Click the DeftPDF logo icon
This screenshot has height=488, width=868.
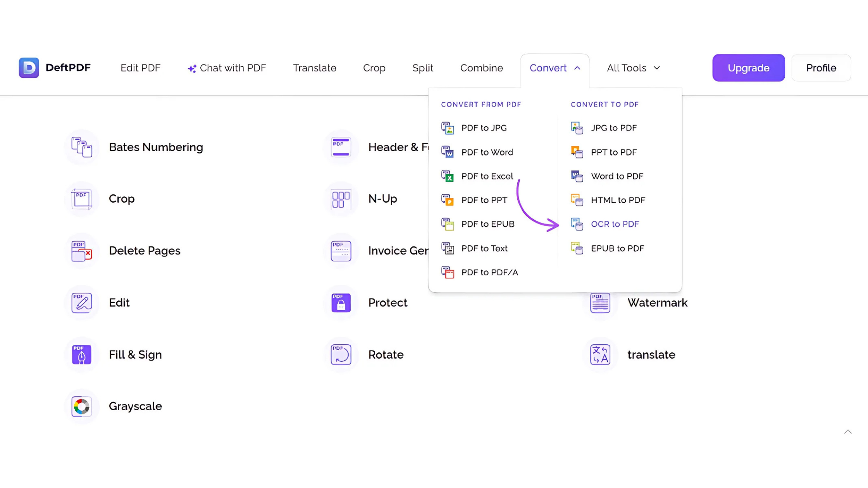tap(29, 68)
